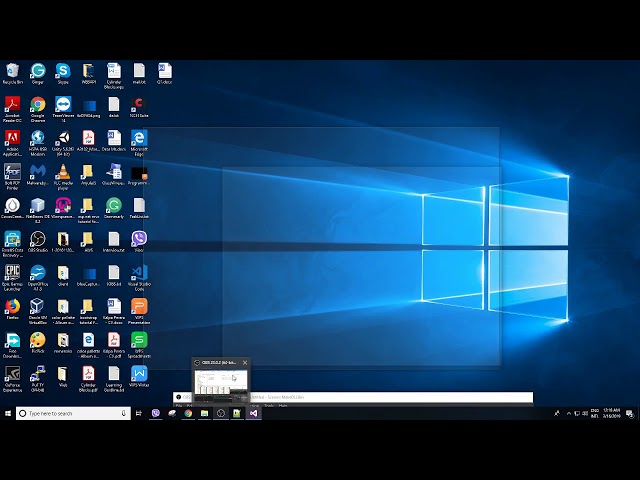Launch PicPick from the desktop
The width and height of the screenshot is (640, 480).
38,343
